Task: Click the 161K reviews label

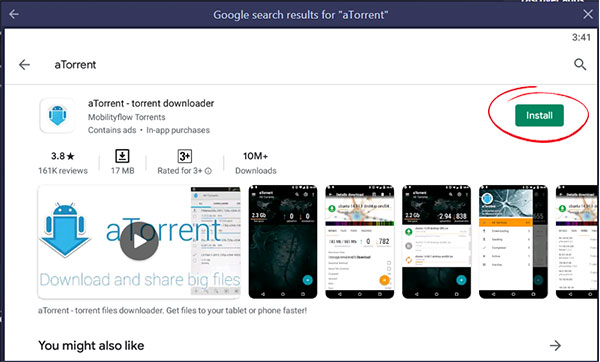Action: coord(63,171)
